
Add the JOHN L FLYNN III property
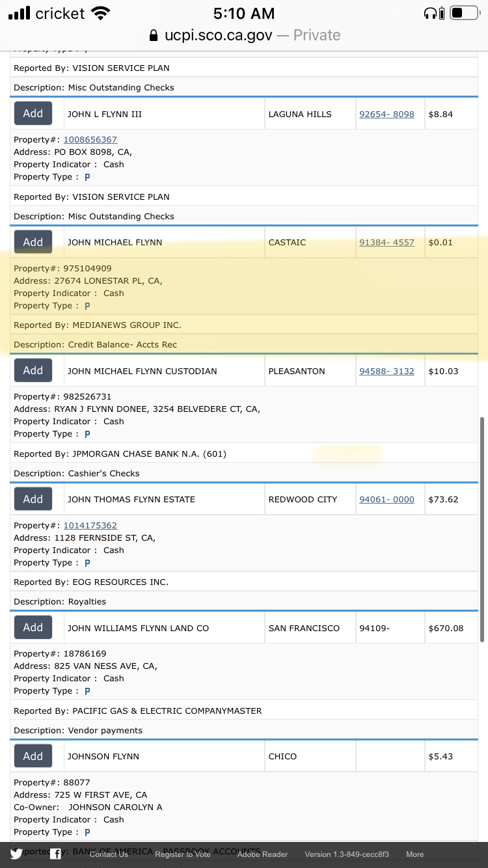pos(33,113)
